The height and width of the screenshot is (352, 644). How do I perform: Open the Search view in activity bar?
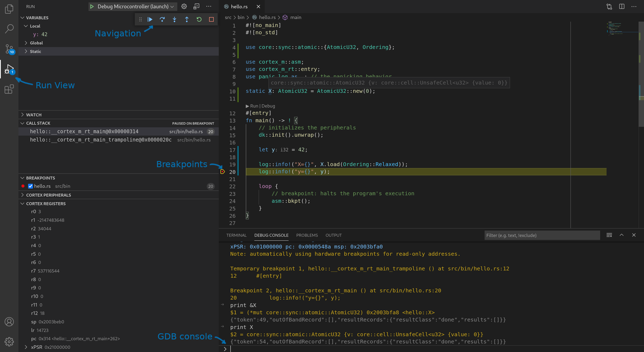9,29
